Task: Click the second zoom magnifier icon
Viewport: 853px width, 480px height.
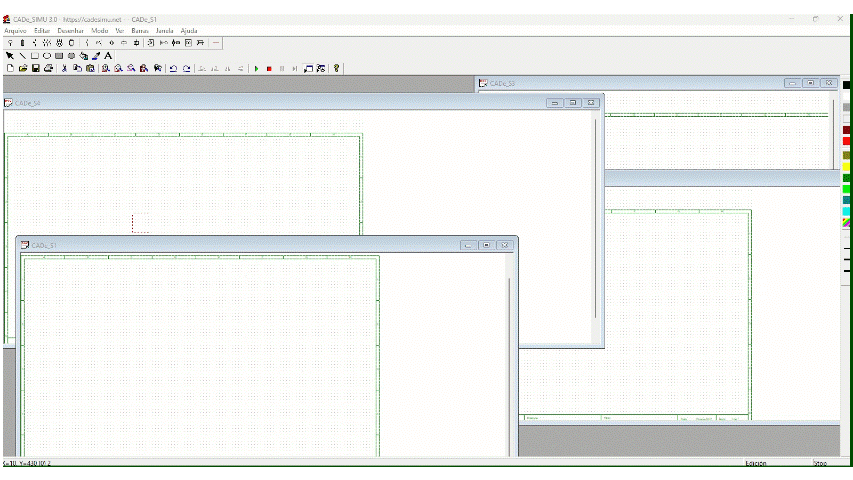Action: 118,69
